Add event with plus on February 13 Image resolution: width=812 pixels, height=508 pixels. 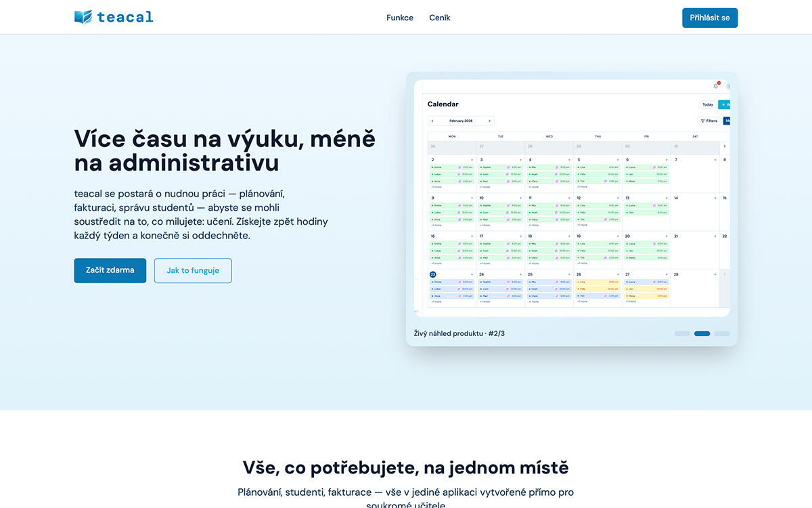[667, 198]
